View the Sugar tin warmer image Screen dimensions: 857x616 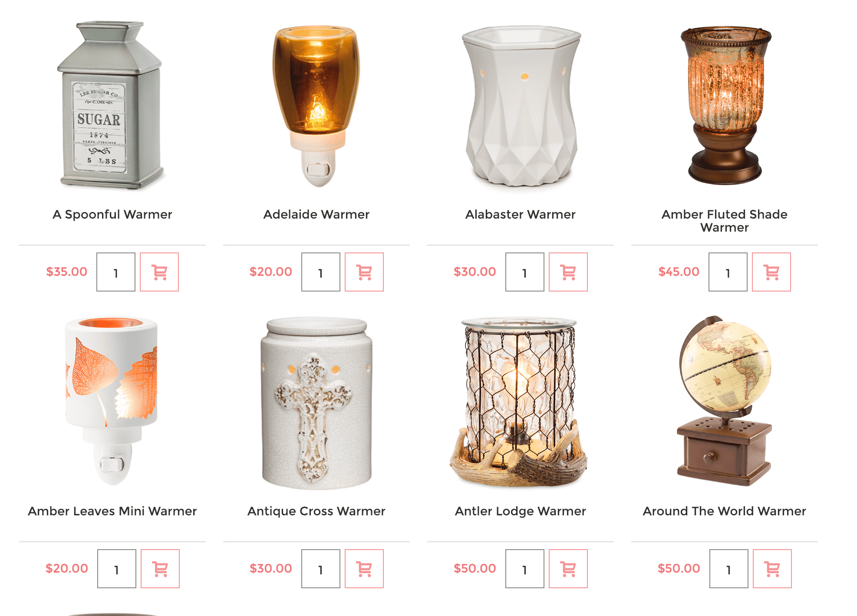pyautogui.click(x=111, y=105)
